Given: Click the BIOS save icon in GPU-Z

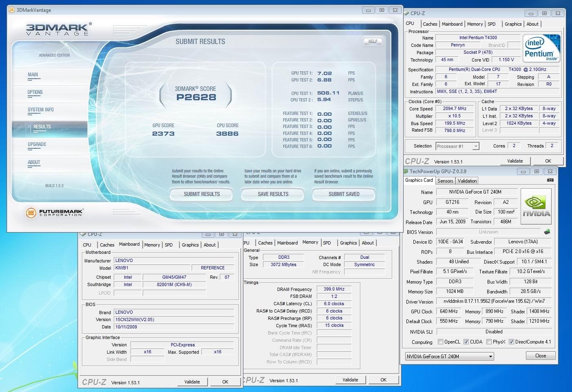Looking at the screenshot, I should click(x=547, y=232).
